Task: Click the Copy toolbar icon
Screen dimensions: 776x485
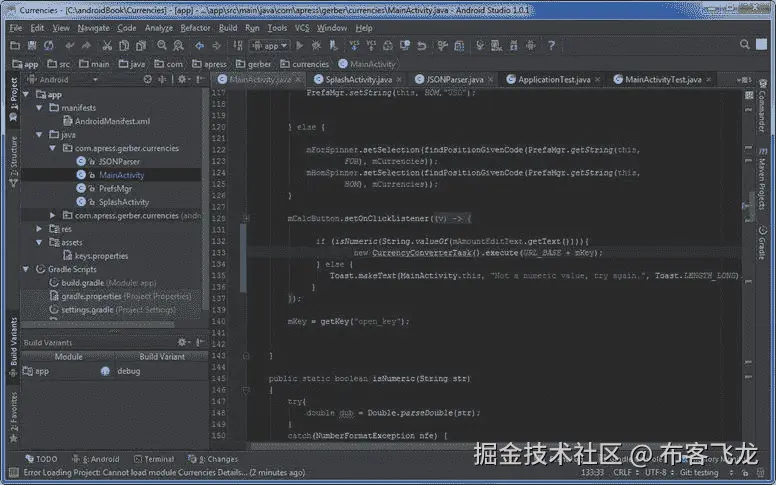Action: (x=124, y=46)
